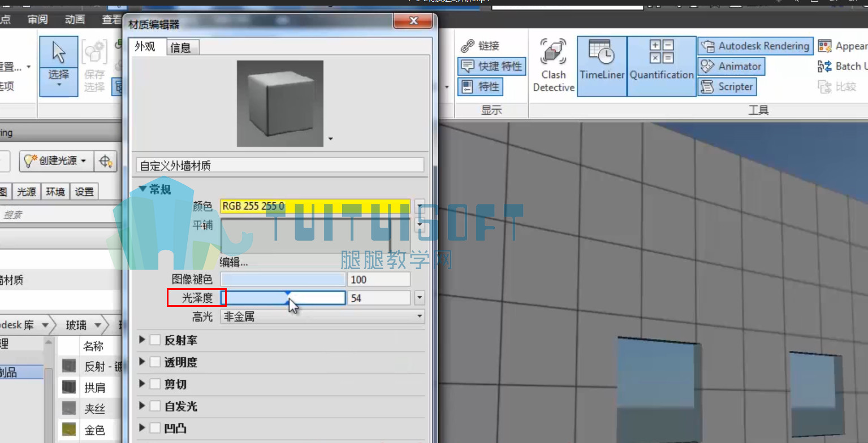Turn on the 自发光 checkbox
Screen dimensions: 868x443
pos(155,406)
